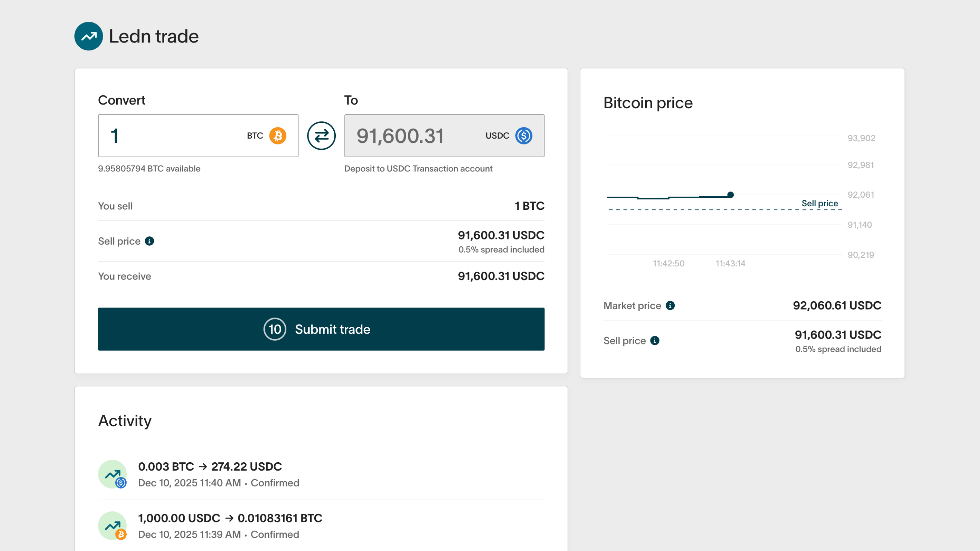This screenshot has height=551, width=980.
Task: Click the 10-second countdown circle
Action: pyautogui.click(x=275, y=329)
